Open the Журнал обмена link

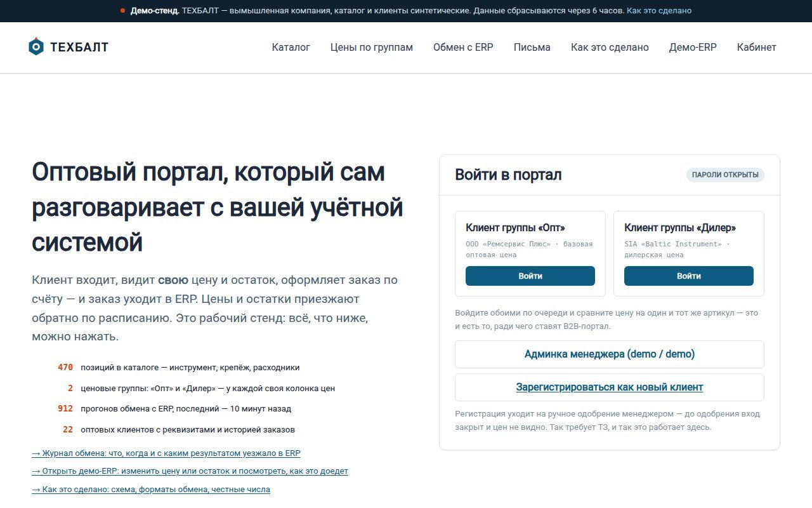point(166,453)
